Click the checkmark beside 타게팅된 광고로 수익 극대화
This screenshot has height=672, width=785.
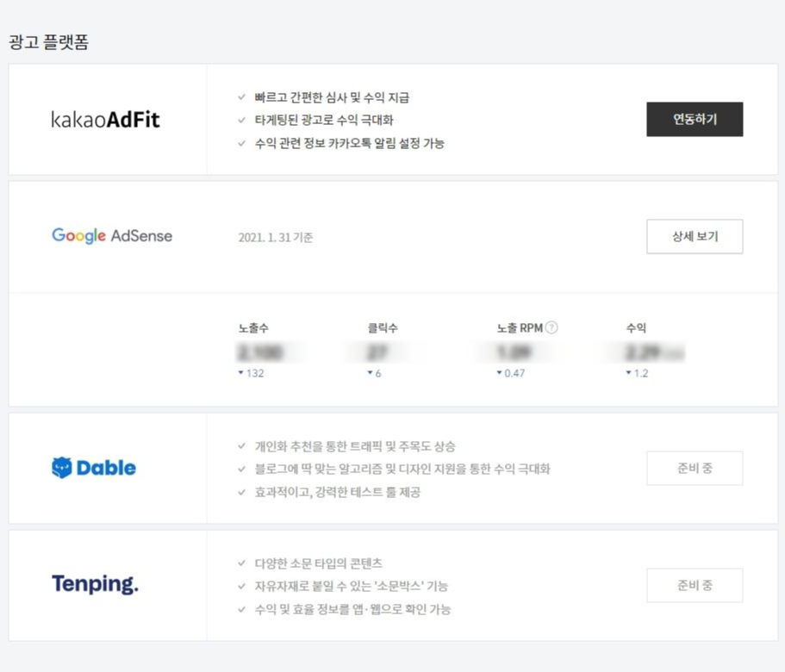click(x=242, y=120)
